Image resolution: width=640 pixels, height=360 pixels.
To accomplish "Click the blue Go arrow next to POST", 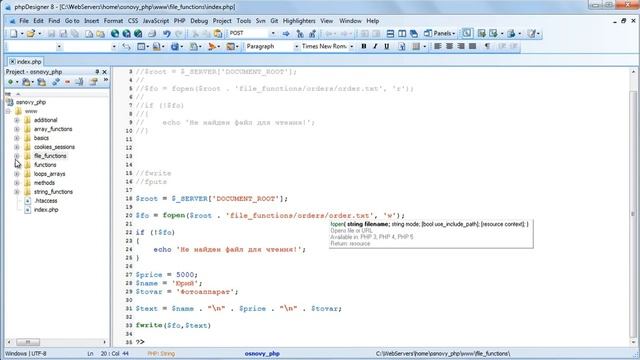I will (x=286, y=33).
